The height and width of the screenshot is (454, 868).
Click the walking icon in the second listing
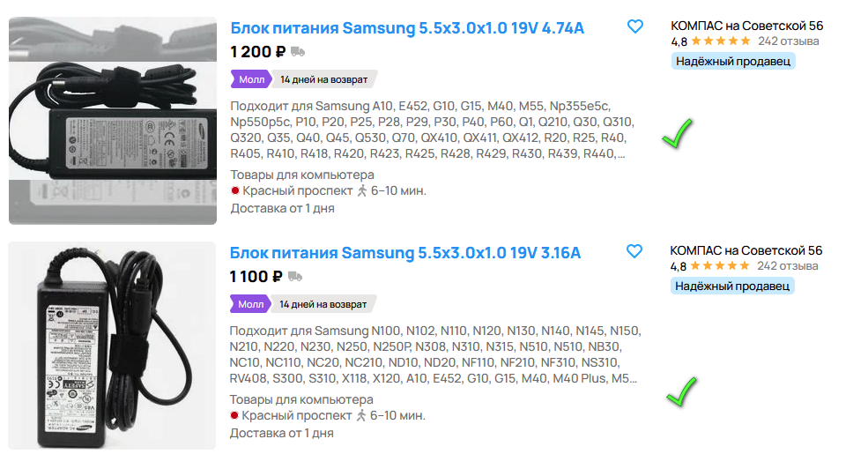361,416
